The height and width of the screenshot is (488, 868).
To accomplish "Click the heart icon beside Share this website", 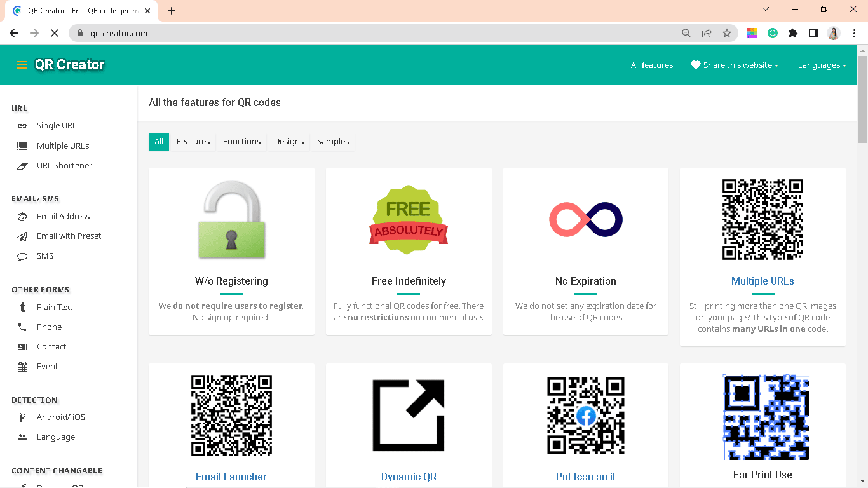I will coord(695,65).
